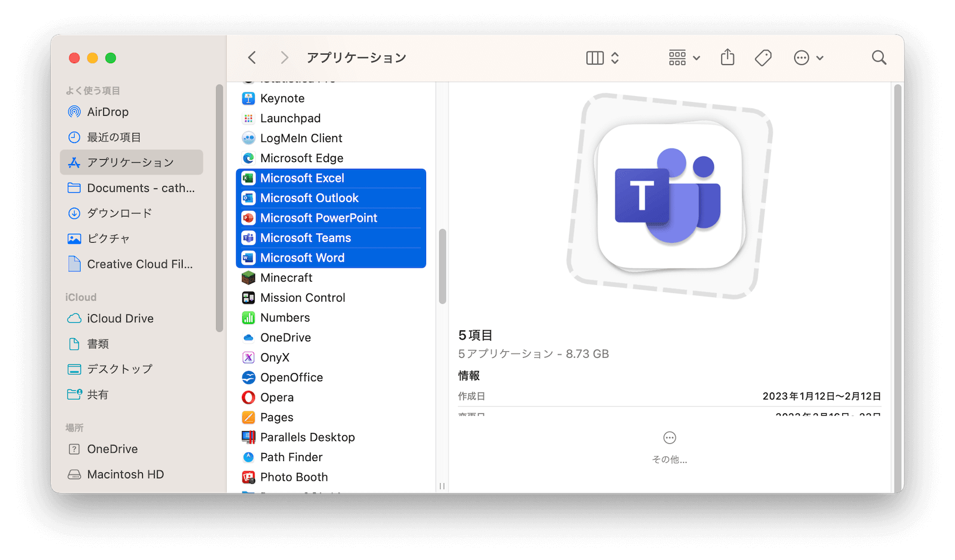
Task: Click the Microsoft Teams preview image
Action: click(x=669, y=196)
